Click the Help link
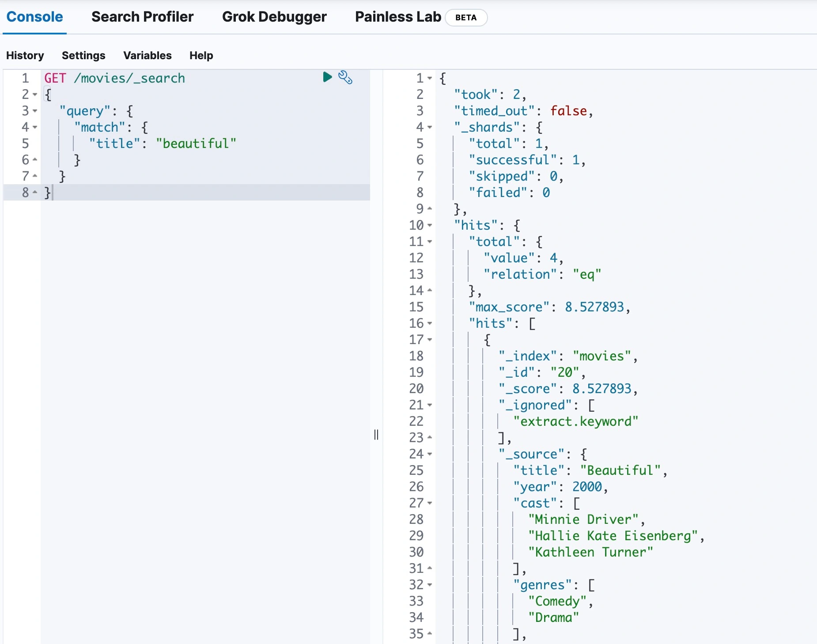Screen dimensions: 817x644 pyautogui.click(x=201, y=55)
